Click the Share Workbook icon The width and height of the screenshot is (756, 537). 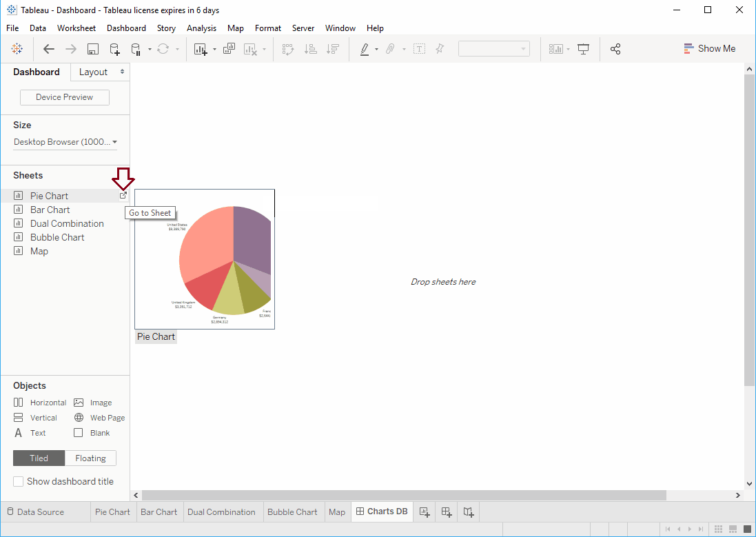pyautogui.click(x=615, y=49)
